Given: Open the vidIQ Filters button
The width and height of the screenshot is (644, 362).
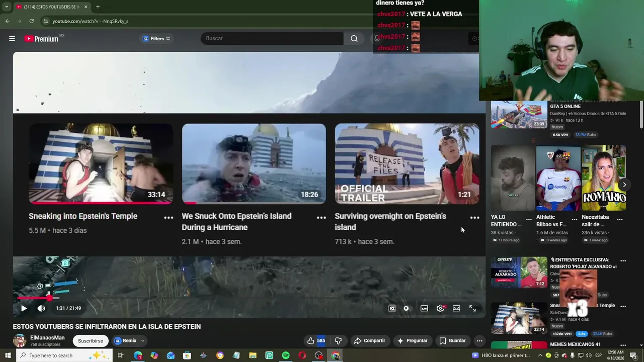Looking at the screenshot, I should tap(156, 39).
